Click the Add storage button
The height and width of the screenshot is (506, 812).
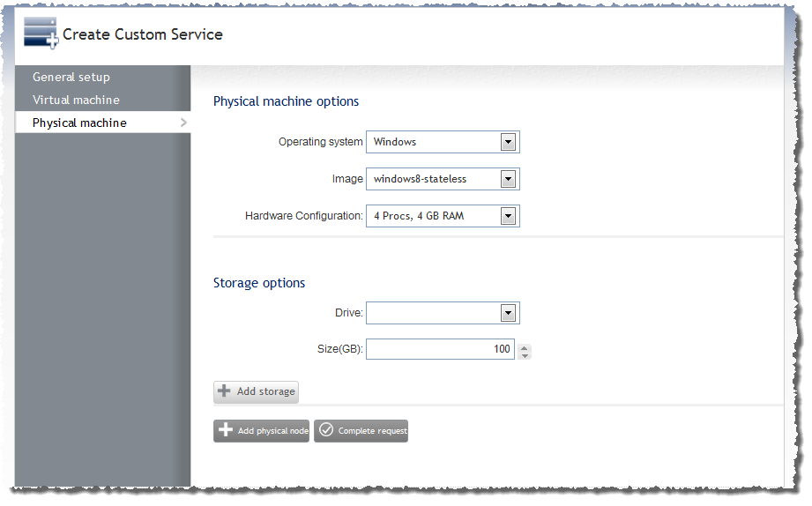point(256,391)
